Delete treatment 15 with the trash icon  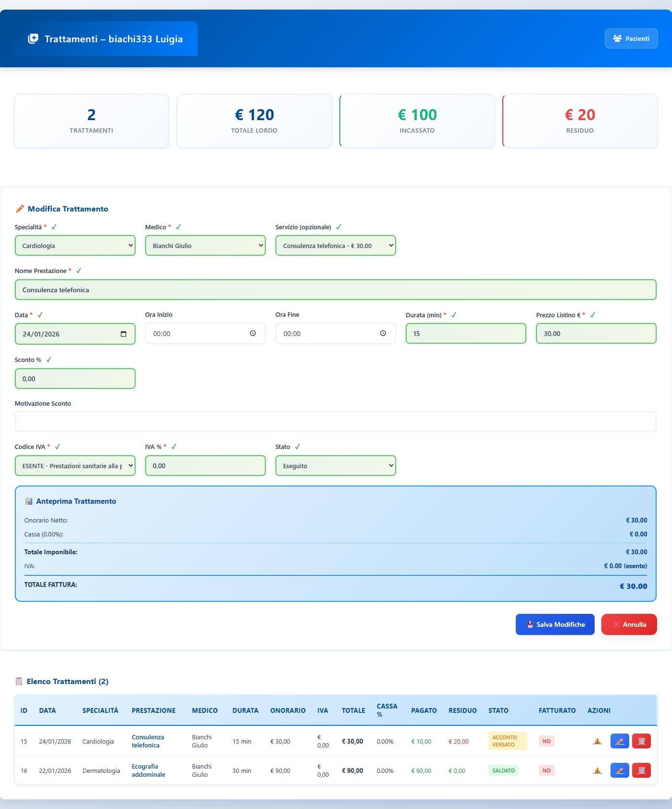[x=641, y=741]
